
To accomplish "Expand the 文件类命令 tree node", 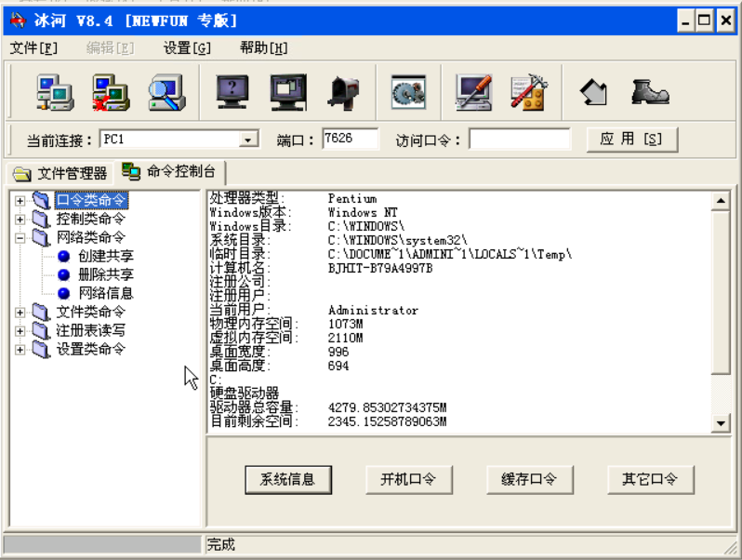I will click(20, 312).
